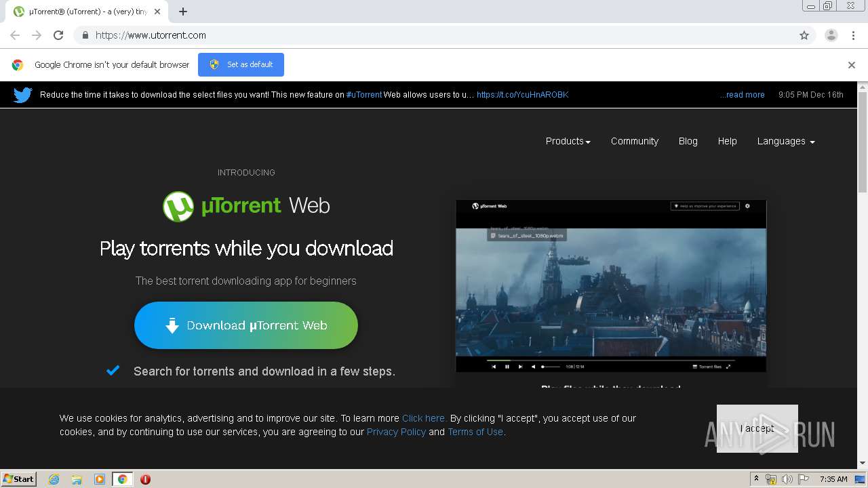Open the Chrome profile avatar icon
The width and height of the screenshot is (868, 488).
click(831, 35)
